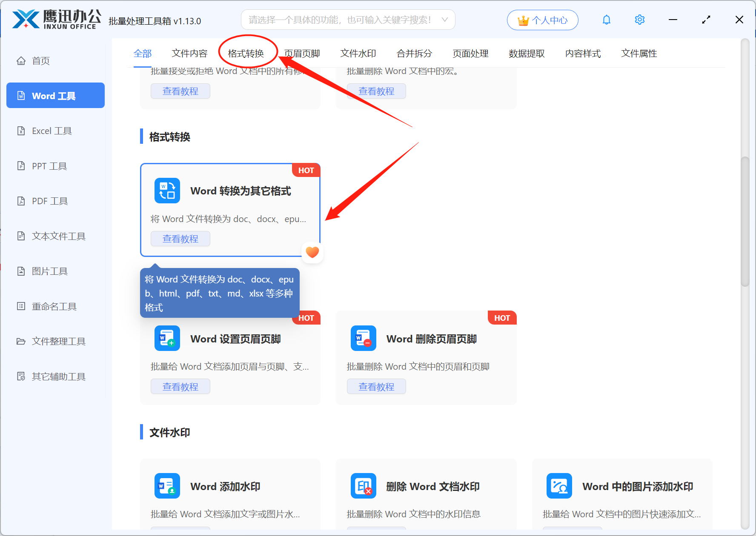
Task: Open 查看教程 under Word 添加水印
Action: tap(180, 532)
